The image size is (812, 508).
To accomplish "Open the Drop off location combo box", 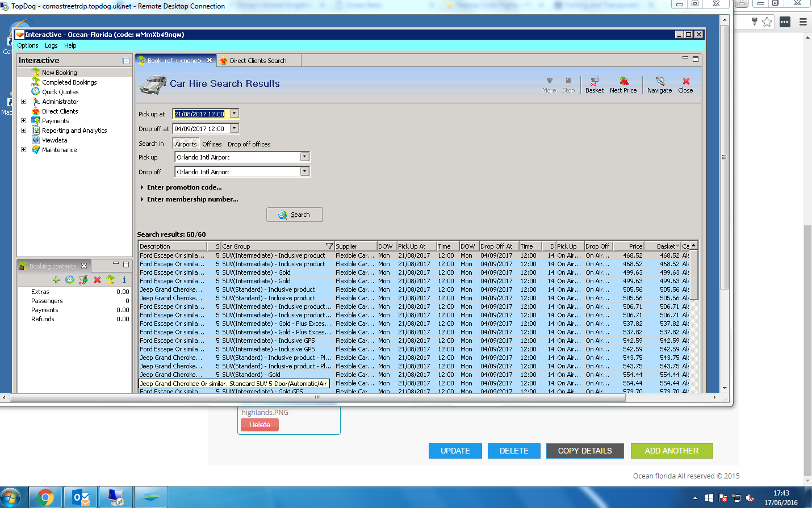I will [x=304, y=171].
